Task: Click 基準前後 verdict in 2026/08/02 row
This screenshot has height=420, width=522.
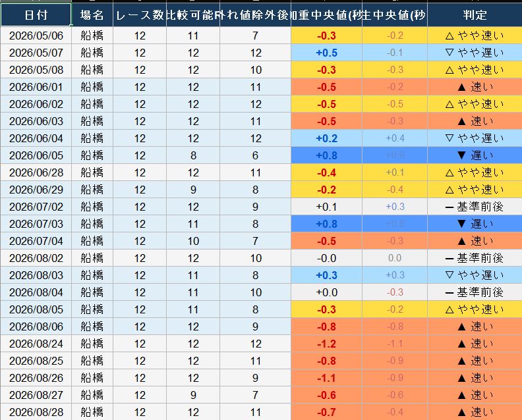Action: pos(475,258)
